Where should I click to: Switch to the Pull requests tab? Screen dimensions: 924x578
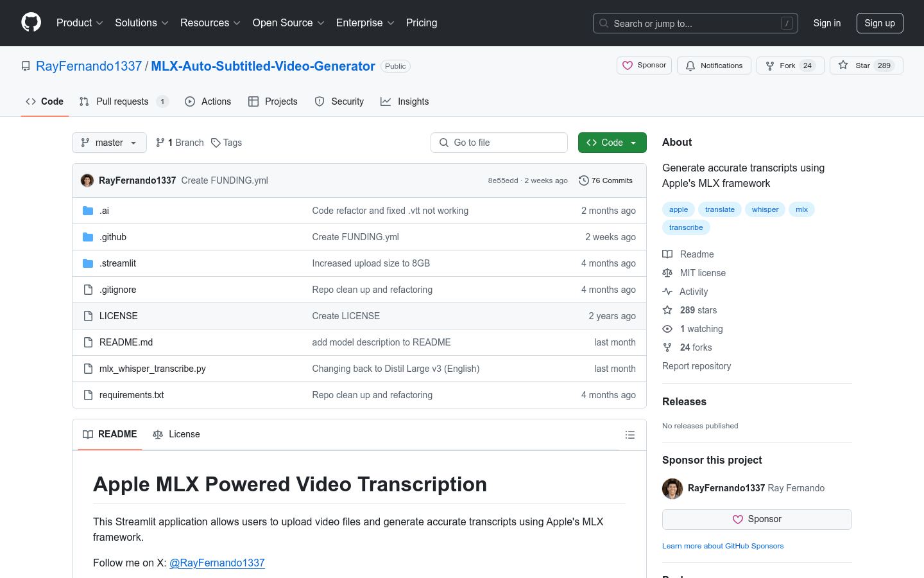point(124,101)
